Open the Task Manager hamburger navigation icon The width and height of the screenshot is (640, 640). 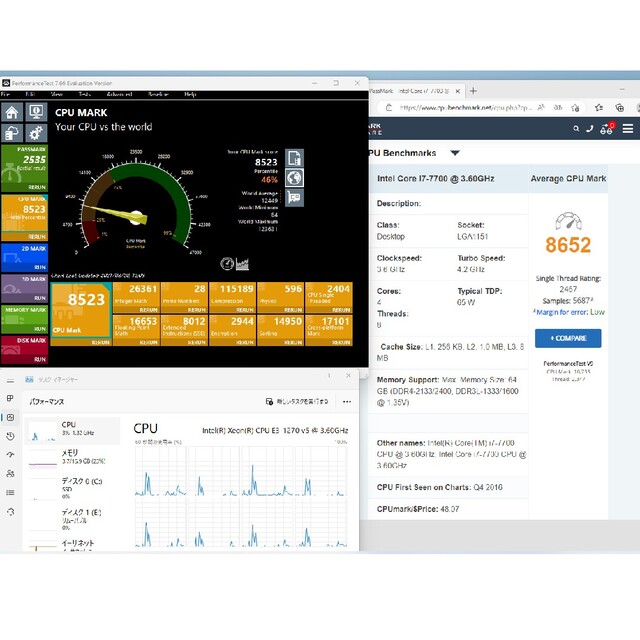tap(10, 381)
